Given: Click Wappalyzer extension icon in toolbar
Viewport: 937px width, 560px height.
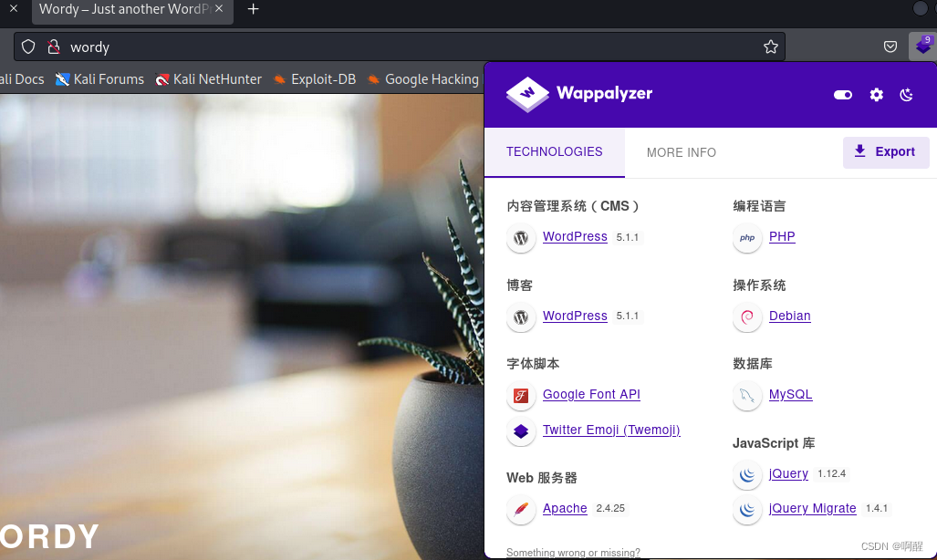Looking at the screenshot, I should (x=922, y=46).
